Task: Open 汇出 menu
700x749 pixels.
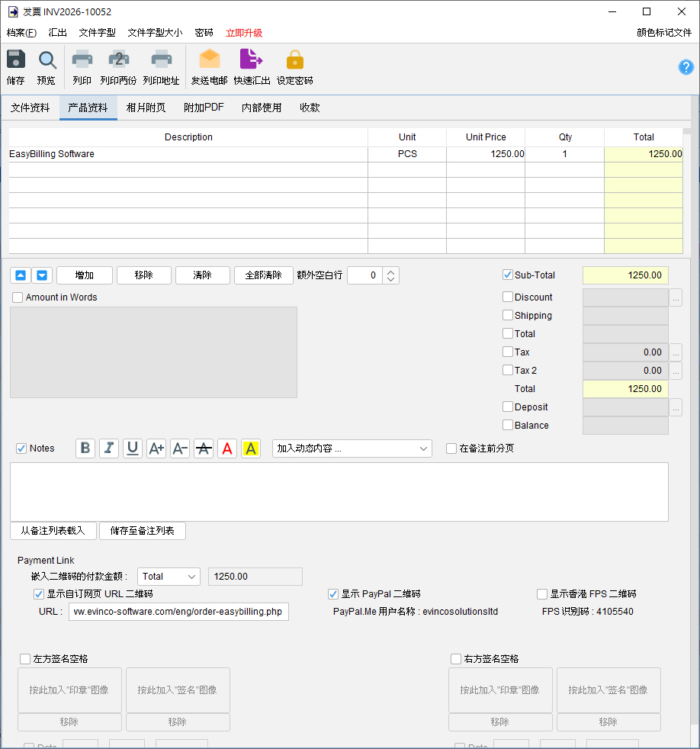Action: click(x=57, y=33)
